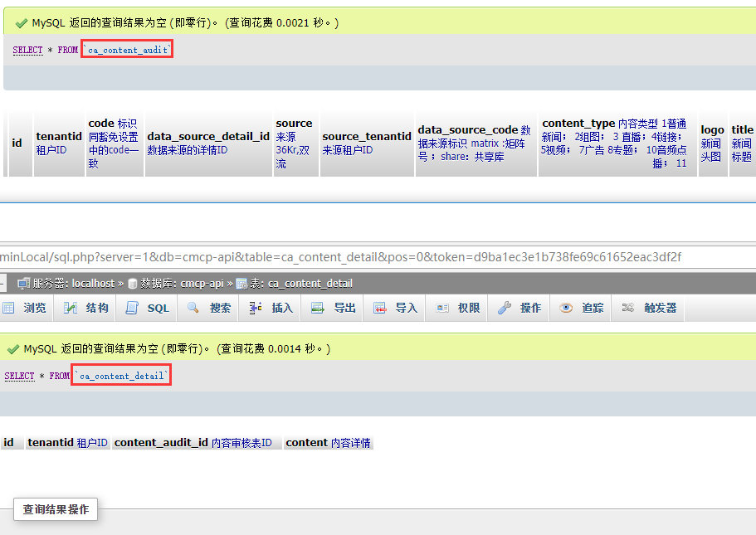Open the 插入 (Insert) tab
This screenshot has height=535, width=756.
click(x=271, y=308)
